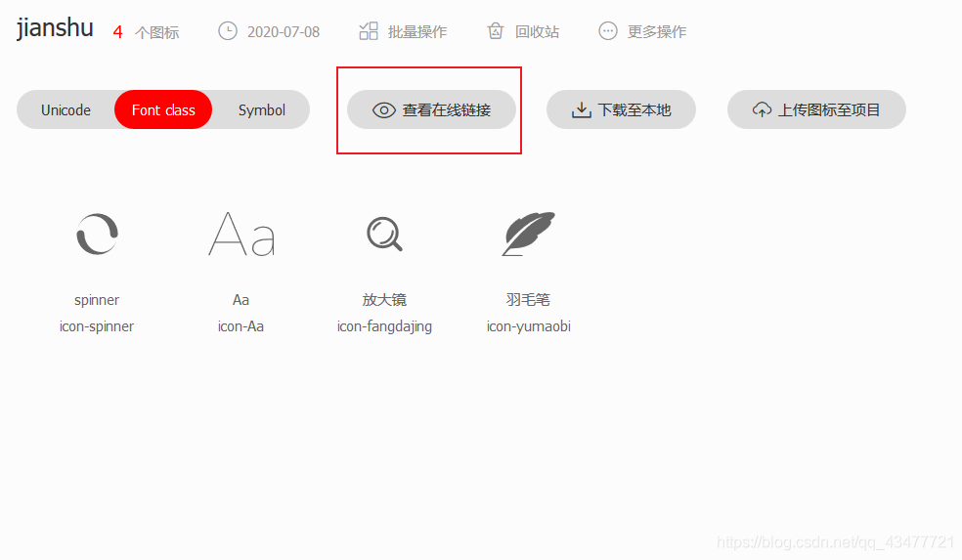Click the 放大镜 name label

384,300
